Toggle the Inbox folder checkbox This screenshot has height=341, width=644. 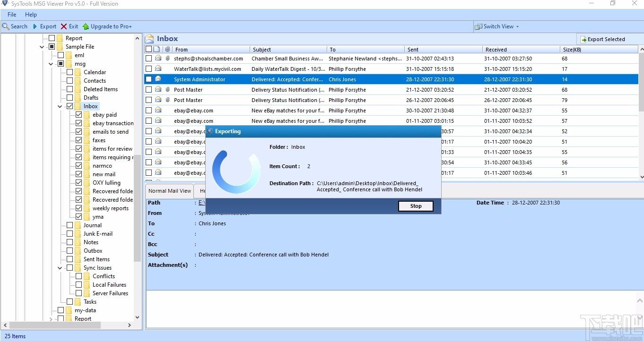70,106
